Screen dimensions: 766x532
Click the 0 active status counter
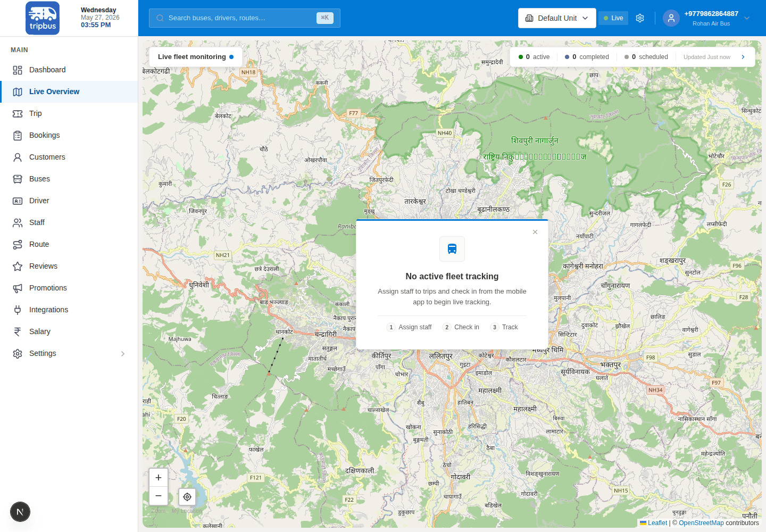[534, 57]
